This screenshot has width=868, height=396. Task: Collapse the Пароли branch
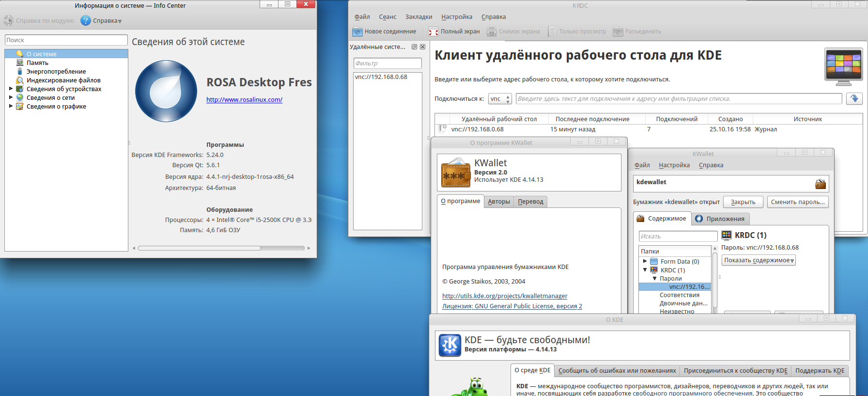click(x=654, y=279)
